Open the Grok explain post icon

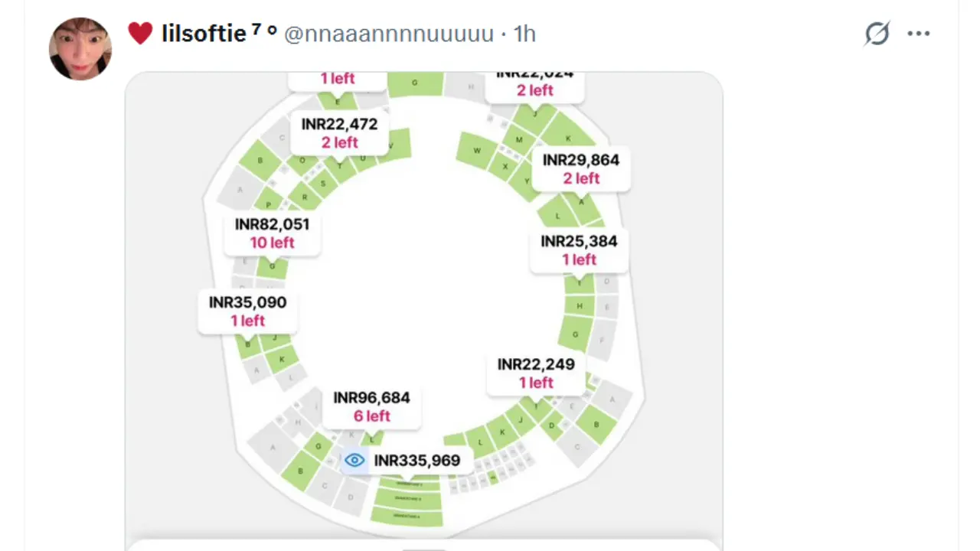pos(877,34)
